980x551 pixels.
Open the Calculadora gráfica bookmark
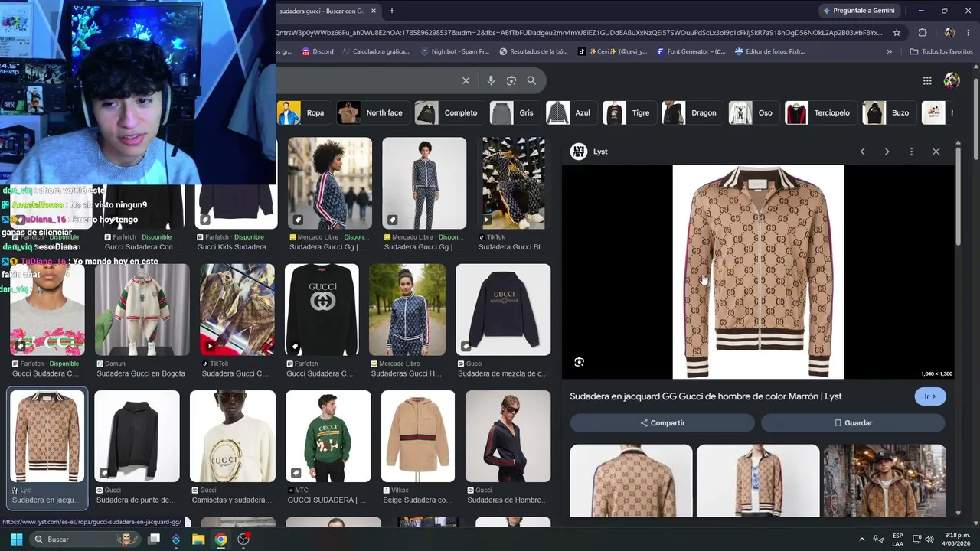pos(376,51)
